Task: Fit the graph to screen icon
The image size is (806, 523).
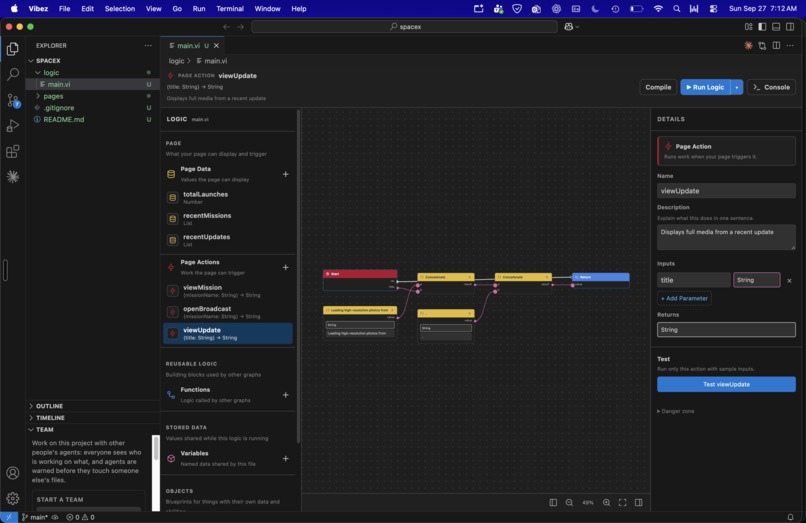Action: pos(622,502)
